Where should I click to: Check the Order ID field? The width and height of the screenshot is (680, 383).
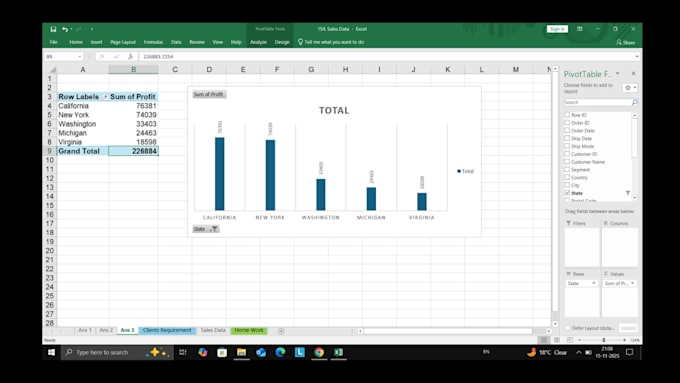click(x=567, y=123)
